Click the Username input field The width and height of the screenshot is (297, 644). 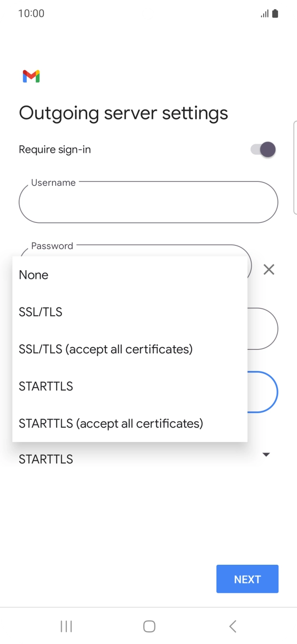148,202
